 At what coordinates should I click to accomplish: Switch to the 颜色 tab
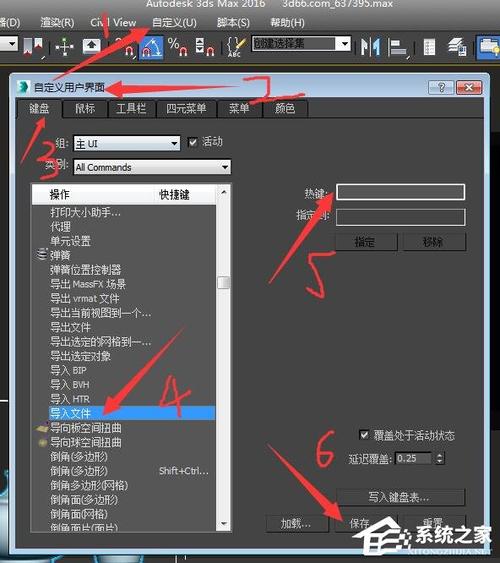click(x=285, y=108)
